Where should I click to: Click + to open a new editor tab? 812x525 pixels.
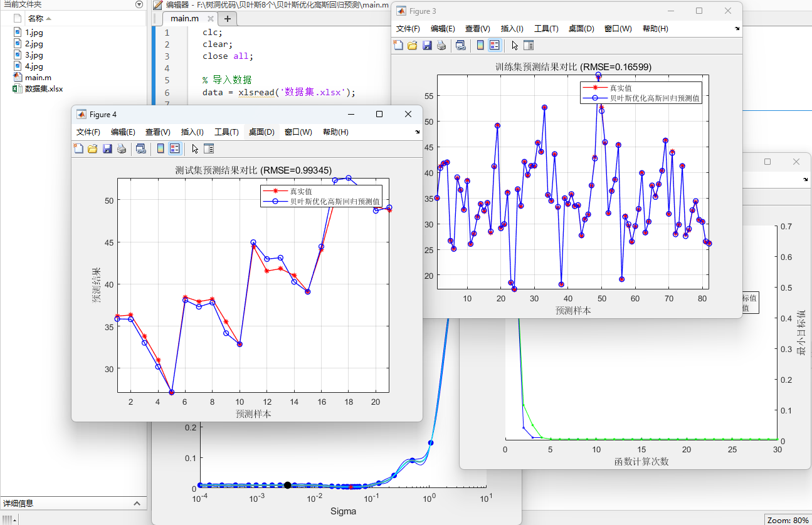[227, 18]
